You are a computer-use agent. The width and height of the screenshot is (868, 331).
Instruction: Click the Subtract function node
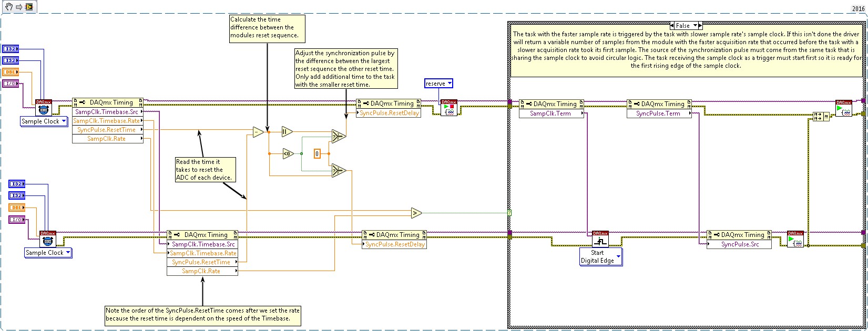(258, 132)
